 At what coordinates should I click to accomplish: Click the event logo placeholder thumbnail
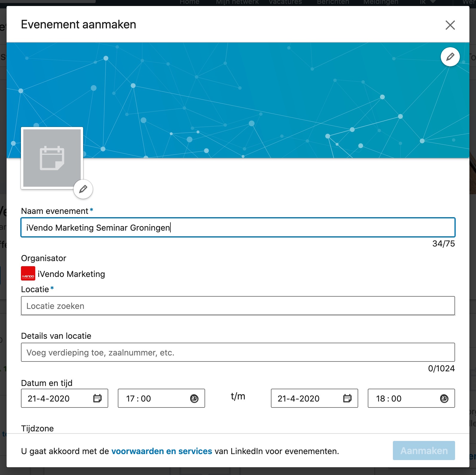52,158
